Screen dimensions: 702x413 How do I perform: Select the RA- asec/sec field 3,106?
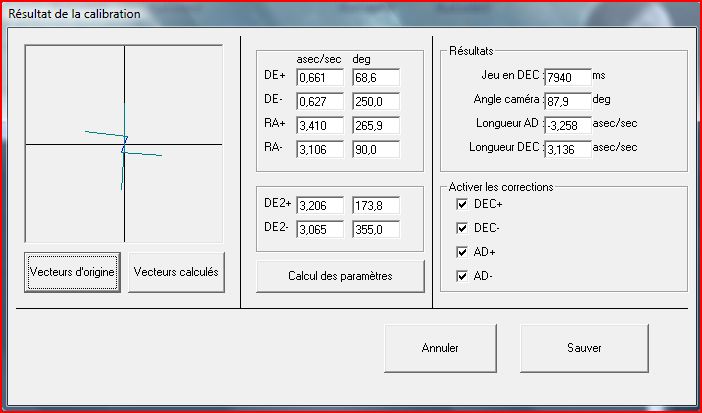(320, 149)
